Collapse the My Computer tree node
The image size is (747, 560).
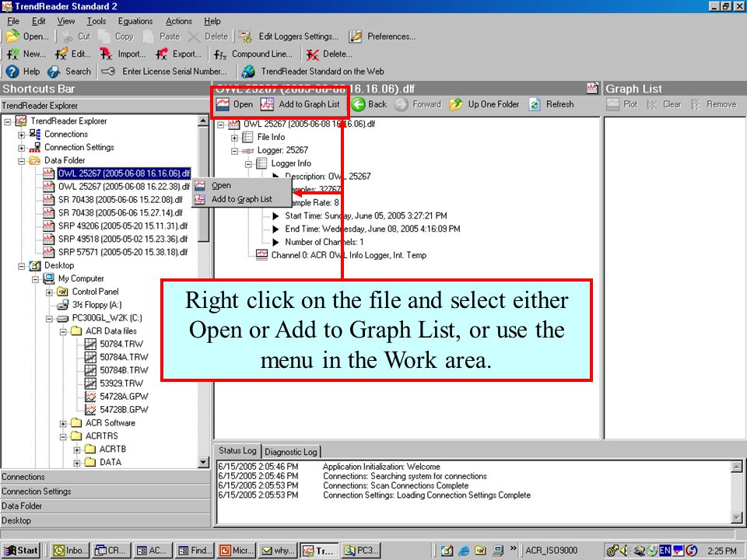tap(35, 279)
